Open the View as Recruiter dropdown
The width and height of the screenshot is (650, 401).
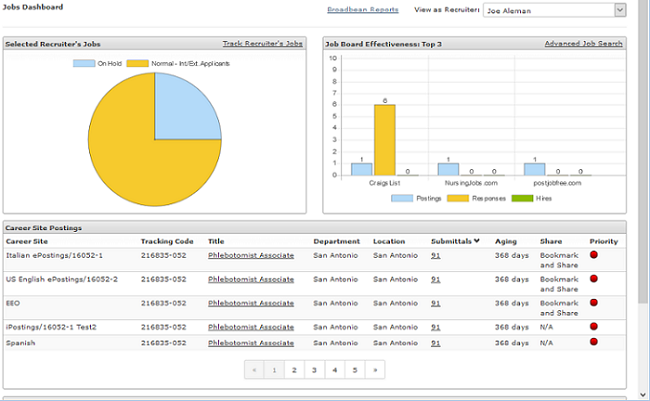(619, 10)
